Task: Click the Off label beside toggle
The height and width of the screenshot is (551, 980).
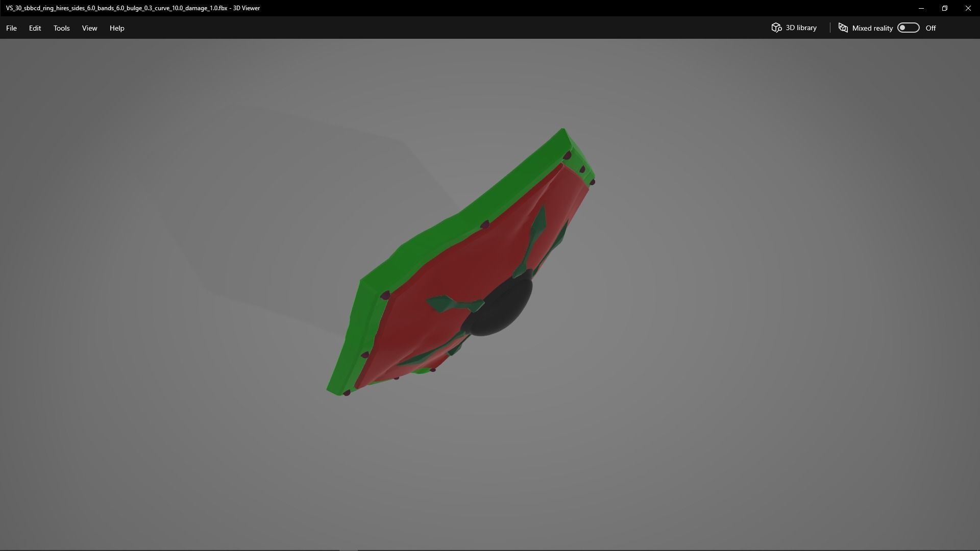Action: [930, 28]
